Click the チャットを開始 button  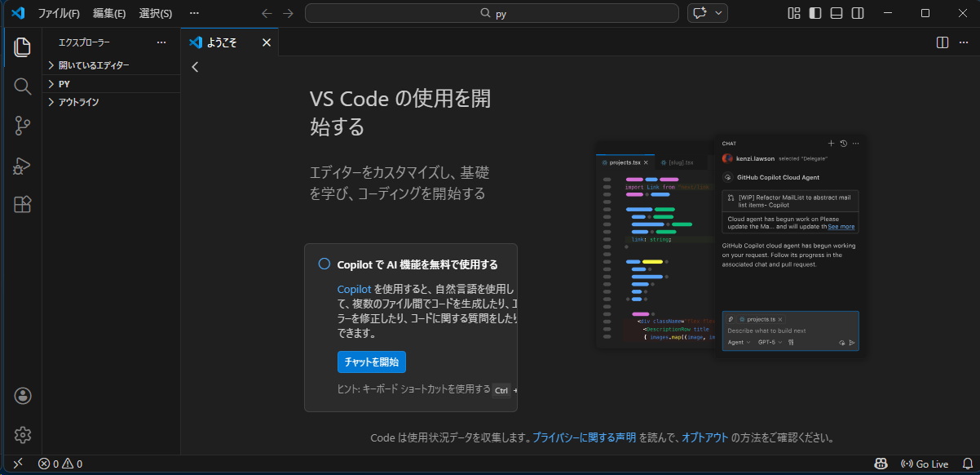[x=371, y=362]
